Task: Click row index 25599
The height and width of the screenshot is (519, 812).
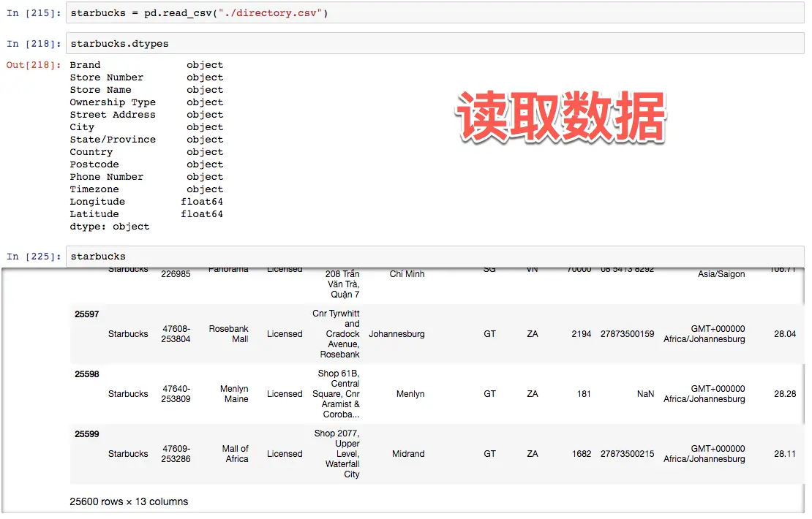Action: click(x=86, y=434)
